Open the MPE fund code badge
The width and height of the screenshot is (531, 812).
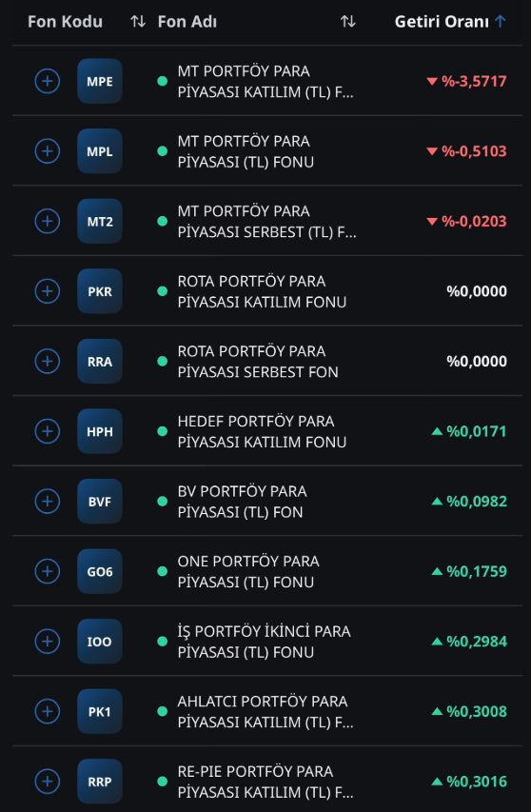coord(100,81)
